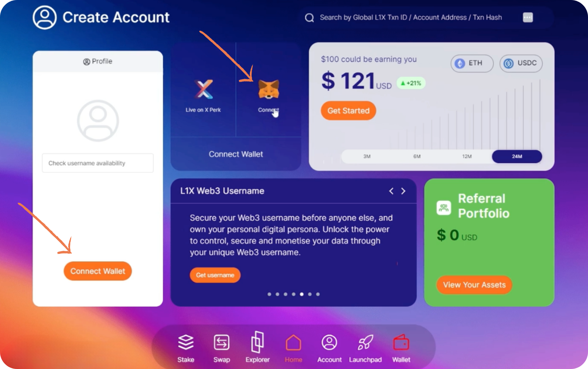Click the Live on X Perk logo
588x369 pixels.
[203, 90]
